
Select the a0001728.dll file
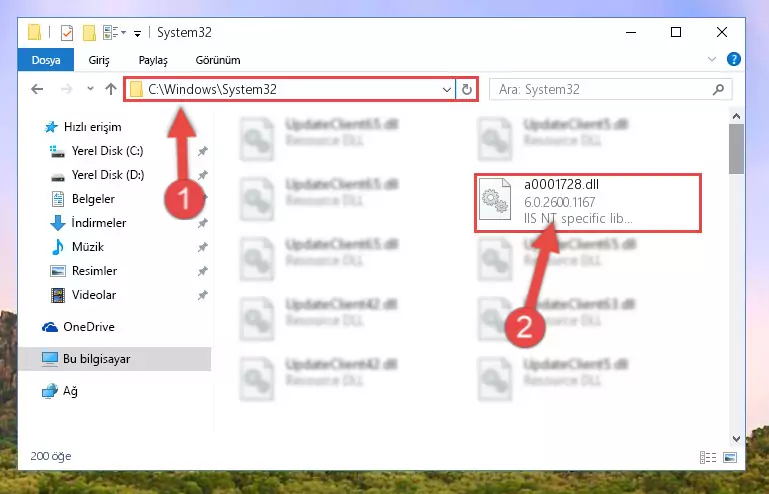point(588,203)
